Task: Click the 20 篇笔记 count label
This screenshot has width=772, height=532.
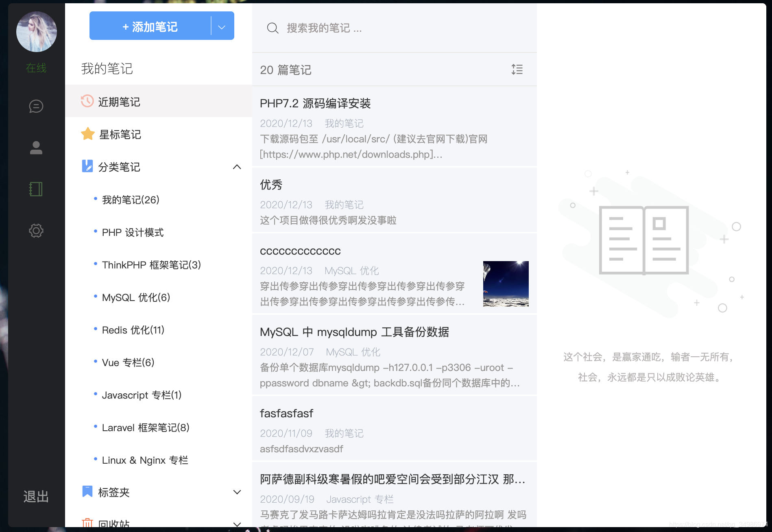Action: [286, 70]
